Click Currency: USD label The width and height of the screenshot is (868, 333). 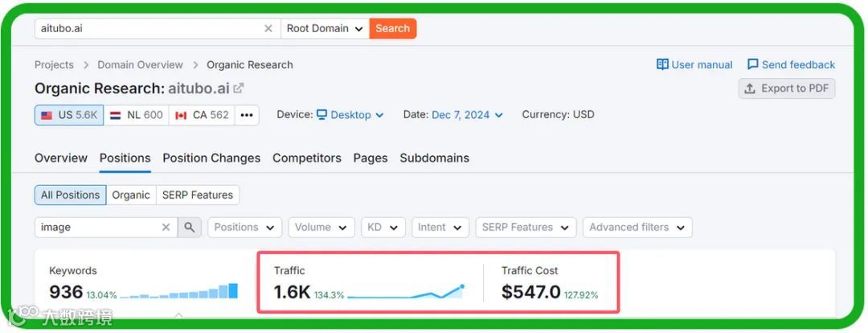(x=558, y=115)
